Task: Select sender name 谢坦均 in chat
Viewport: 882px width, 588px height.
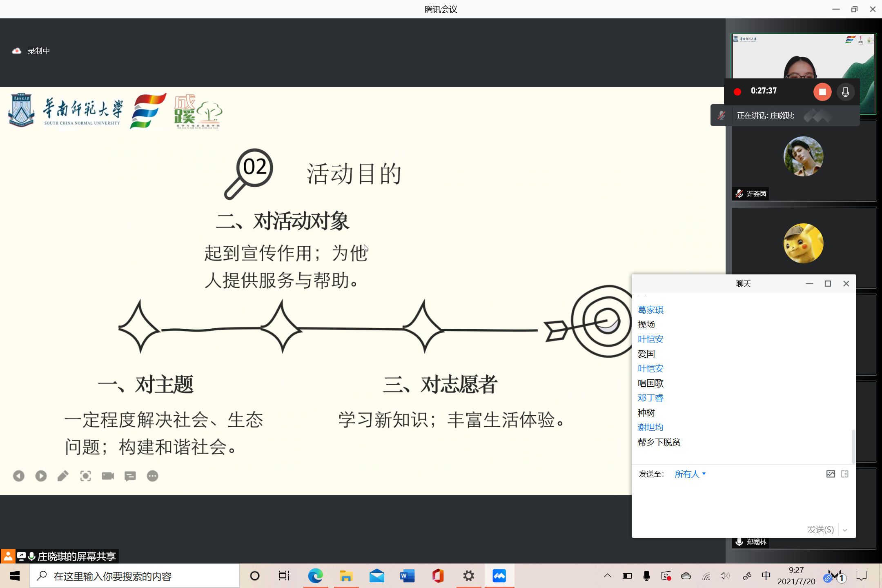Action: click(650, 428)
